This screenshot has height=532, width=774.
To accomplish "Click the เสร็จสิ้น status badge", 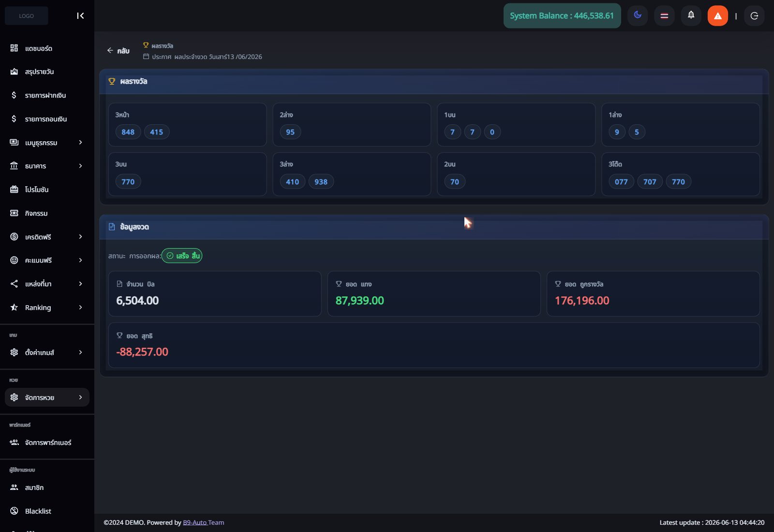I will (x=182, y=256).
